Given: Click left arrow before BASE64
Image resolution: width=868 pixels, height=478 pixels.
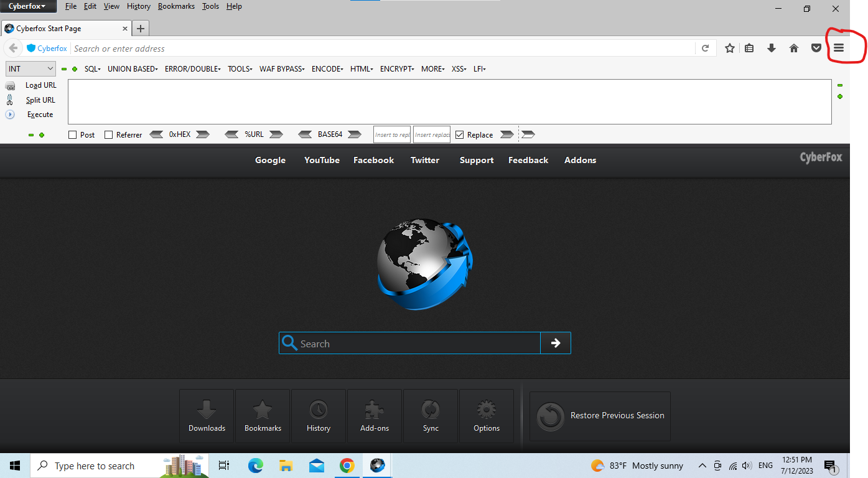Looking at the screenshot, I should click(x=305, y=134).
